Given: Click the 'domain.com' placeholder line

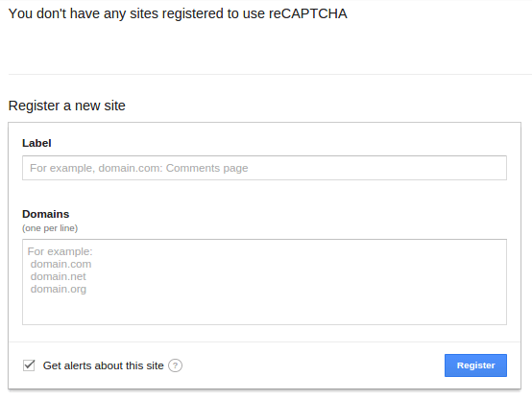Looking at the screenshot, I should (60, 264).
